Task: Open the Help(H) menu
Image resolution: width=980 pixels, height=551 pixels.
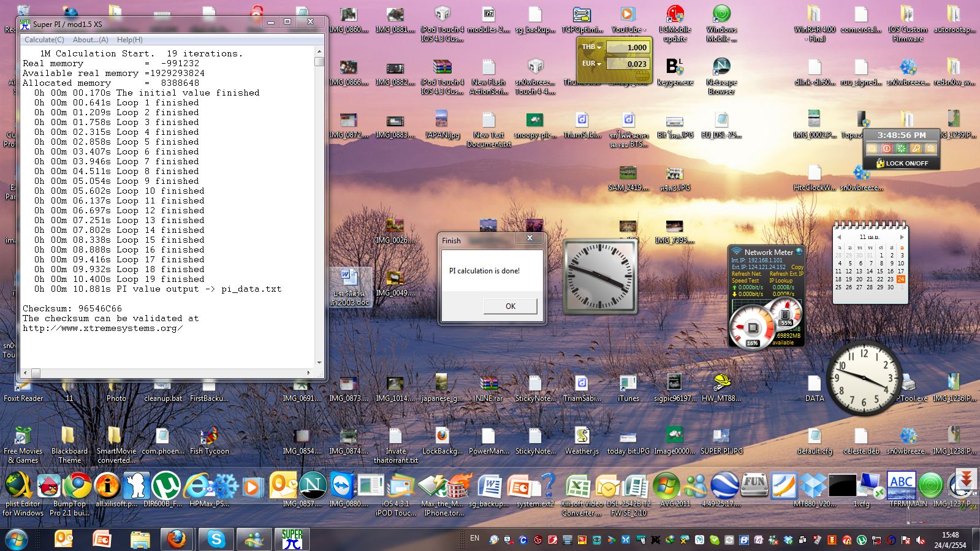Action: point(129,40)
